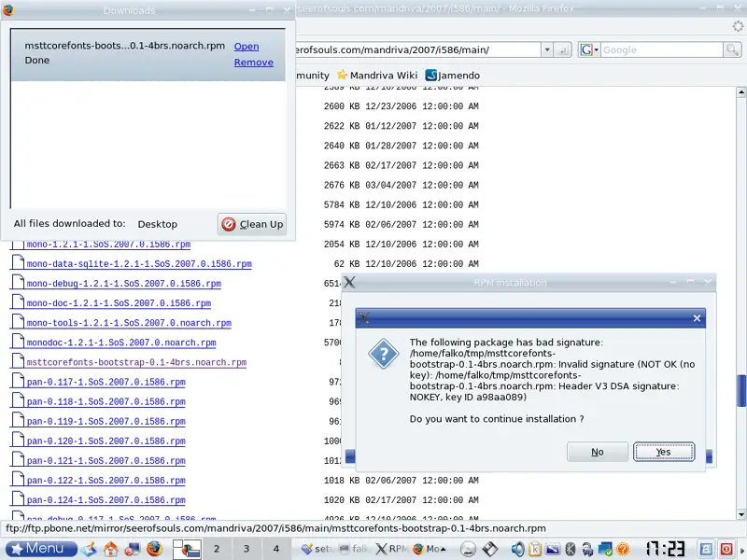
Task: Open pan-0.117-1.SoS.2007.0.i586.rpm link
Action: pyautogui.click(x=106, y=382)
